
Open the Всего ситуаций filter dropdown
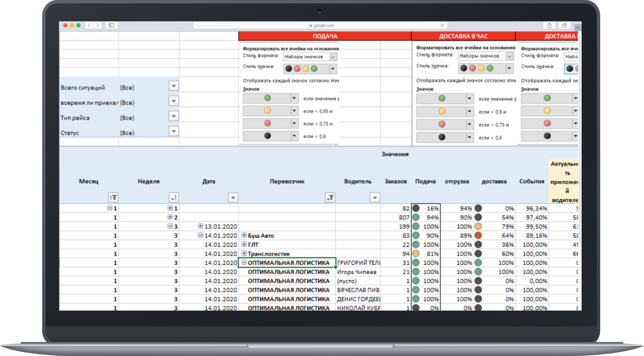pyautogui.click(x=174, y=86)
